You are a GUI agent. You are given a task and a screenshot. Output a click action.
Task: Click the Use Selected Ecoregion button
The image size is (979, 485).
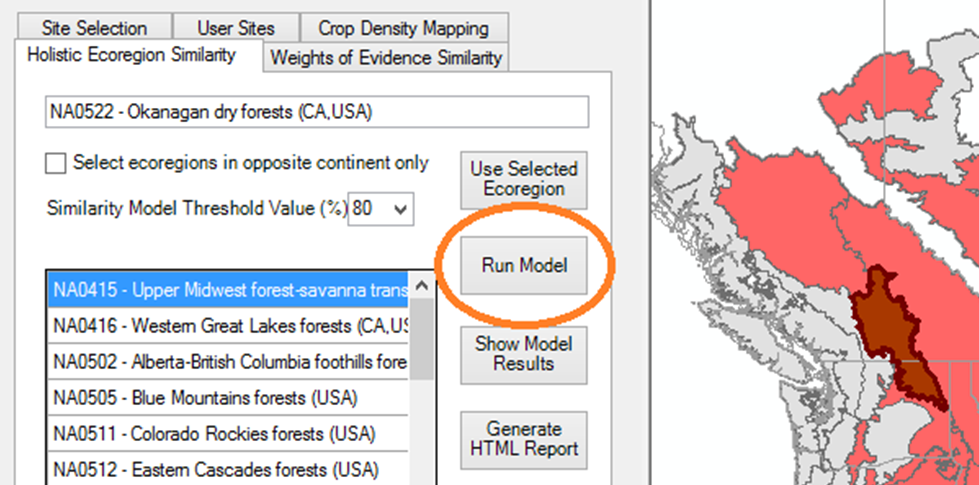click(x=524, y=180)
